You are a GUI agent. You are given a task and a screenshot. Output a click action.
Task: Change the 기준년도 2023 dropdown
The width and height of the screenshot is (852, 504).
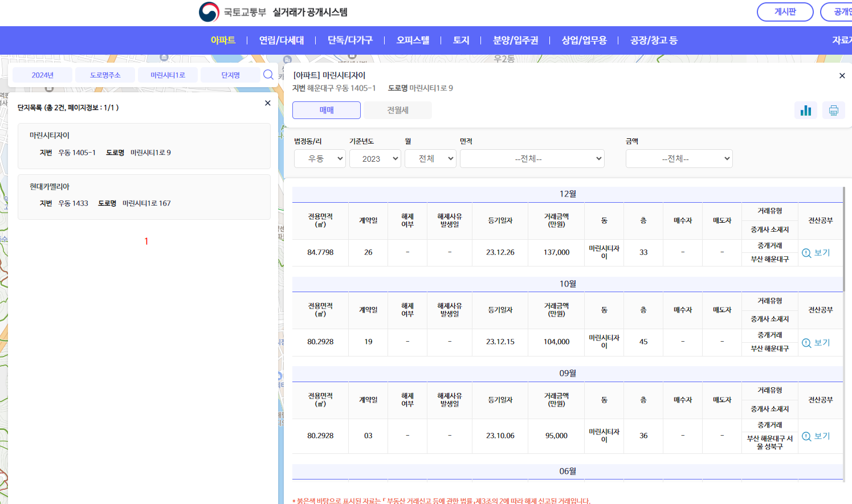pos(375,158)
